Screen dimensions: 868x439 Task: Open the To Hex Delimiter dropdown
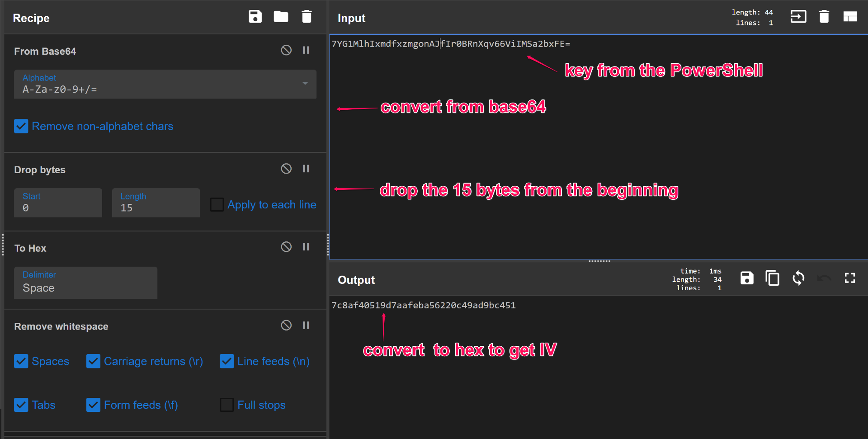[x=85, y=283]
